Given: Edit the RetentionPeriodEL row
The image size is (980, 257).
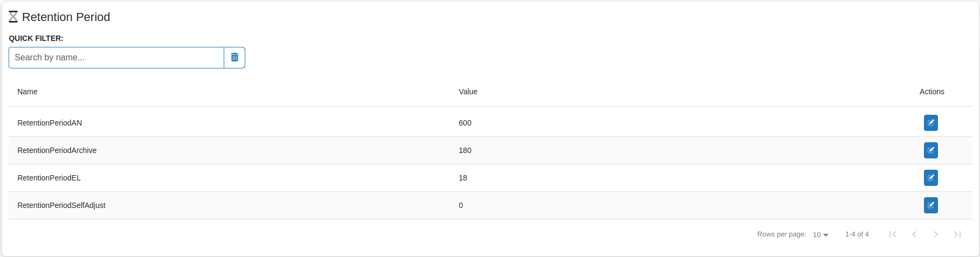Looking at the screenshot, I should 930,178.
